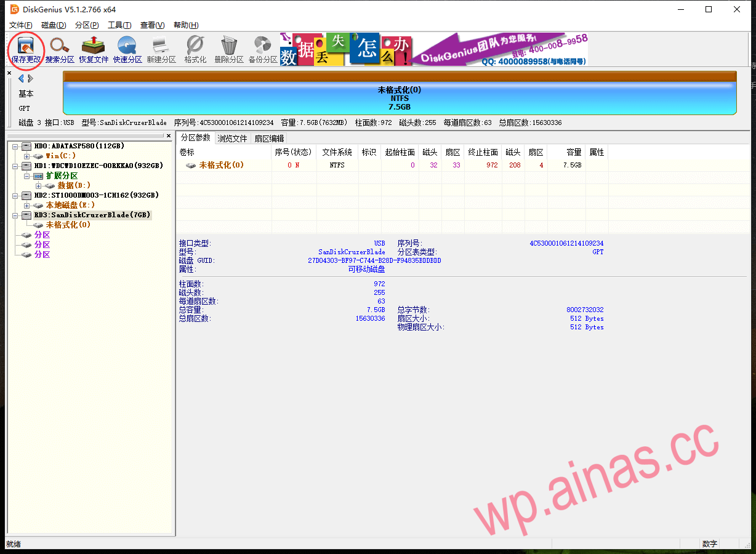This screenshot has width=756, height=554.
Task: Select 未格式化(0) under RD3 in the tree
Action: coord(68,225)
